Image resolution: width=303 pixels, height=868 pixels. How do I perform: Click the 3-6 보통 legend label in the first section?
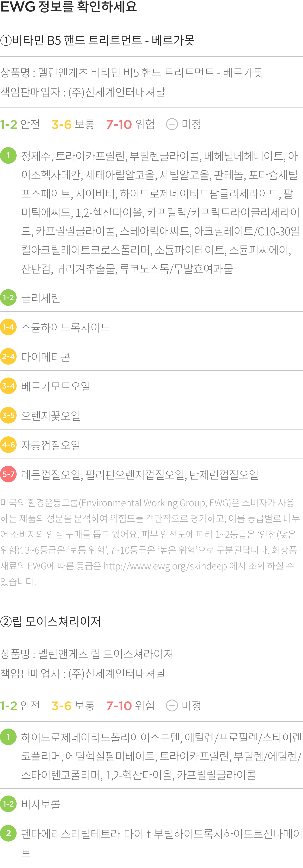[x=73, y=124]
